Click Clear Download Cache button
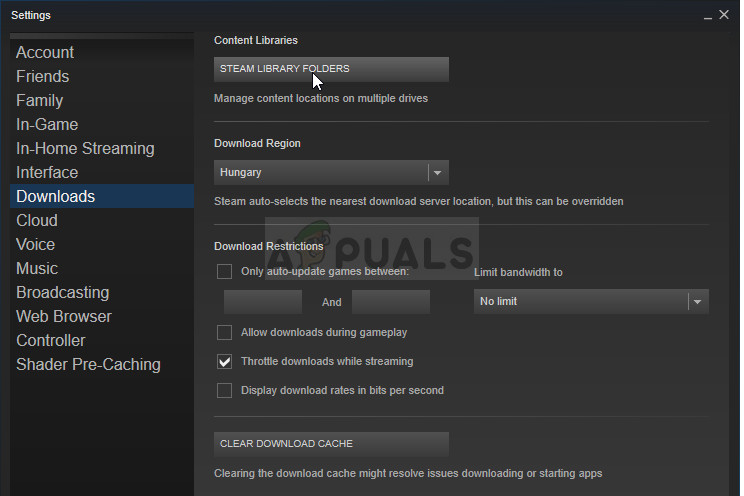This screenshot has height=496, width=744. (331, 444)
